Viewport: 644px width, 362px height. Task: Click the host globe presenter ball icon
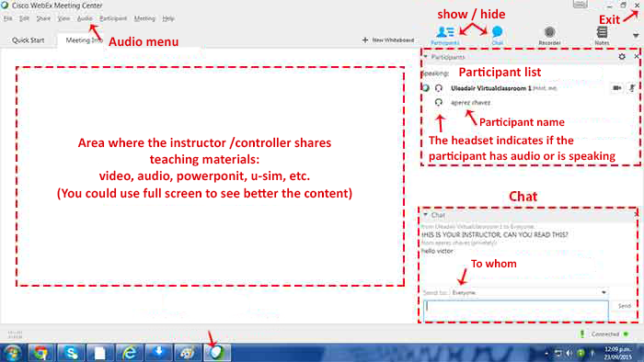click(426, 87)
